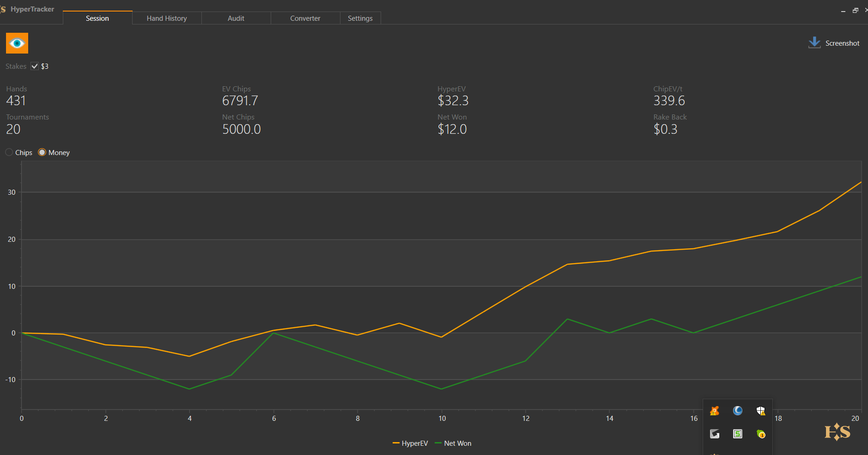Save a Screenshot of the session
This screenshot has width=868, height=455.
click(x=834, y=43)
